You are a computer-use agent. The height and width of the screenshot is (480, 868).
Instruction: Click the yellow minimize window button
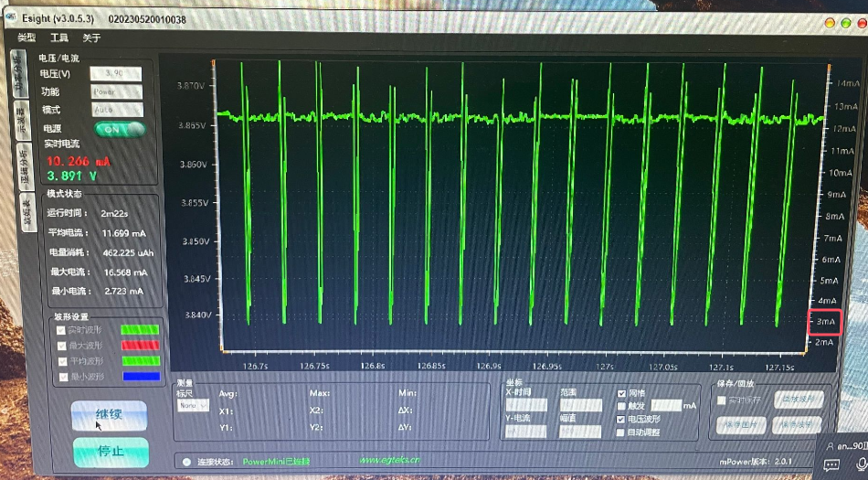pyautogui.click(x=830, y=23)
